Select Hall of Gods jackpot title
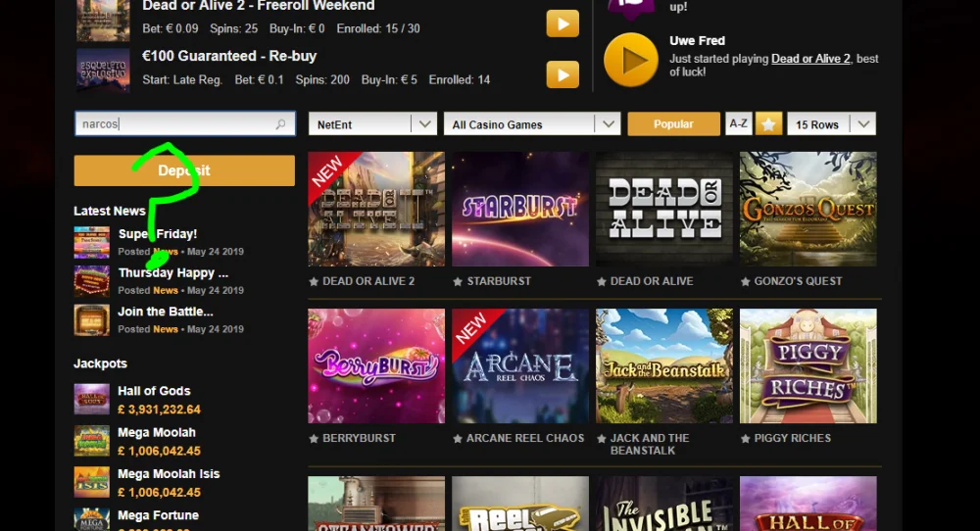The height and width of the screenshot is (531, 980). point(155,391)
